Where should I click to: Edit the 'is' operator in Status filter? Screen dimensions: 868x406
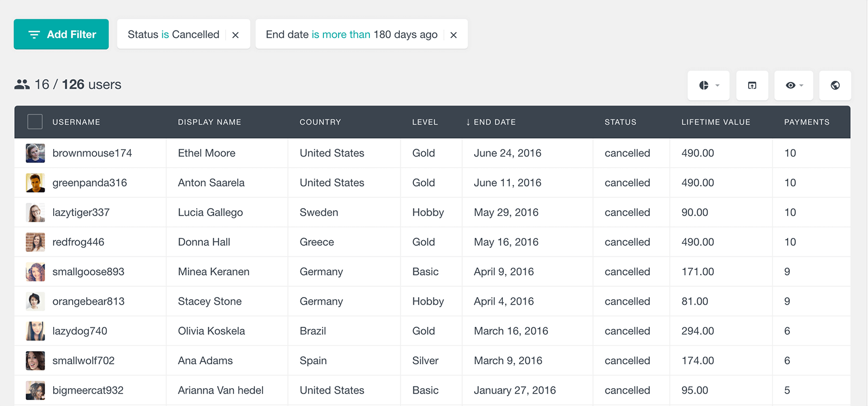(165, 35)
